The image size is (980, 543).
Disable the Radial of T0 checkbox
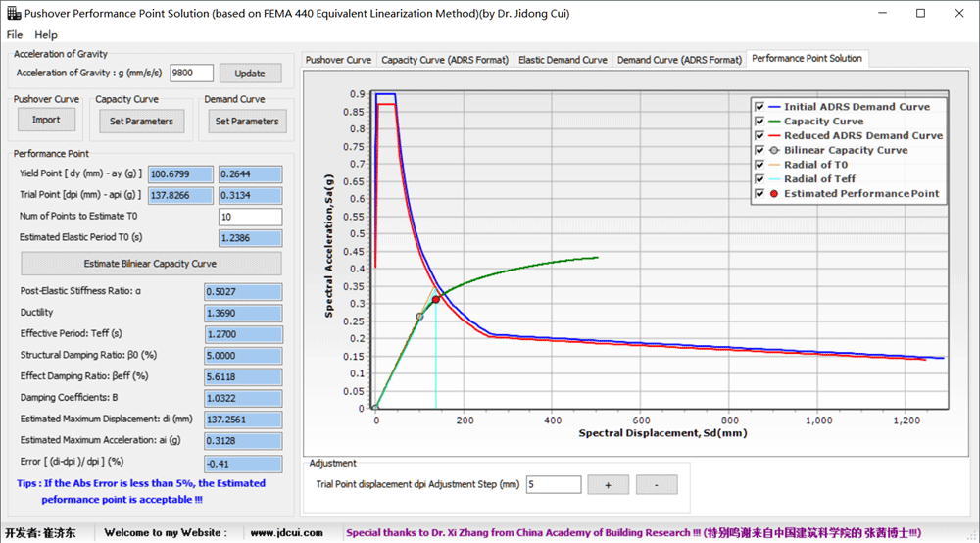click(x=759, y=165)
